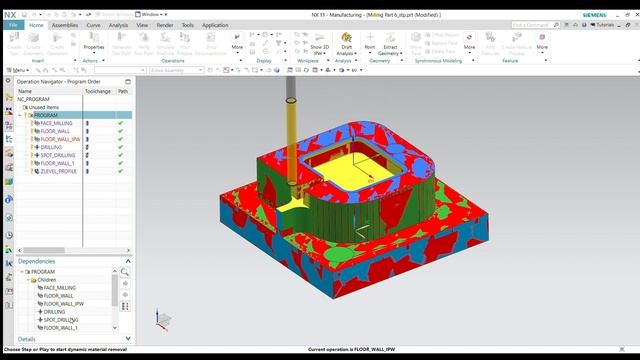Click the resource bar settings gear icon
The height and width of the screenshot is (360, 640).
(x=8, y=81)
